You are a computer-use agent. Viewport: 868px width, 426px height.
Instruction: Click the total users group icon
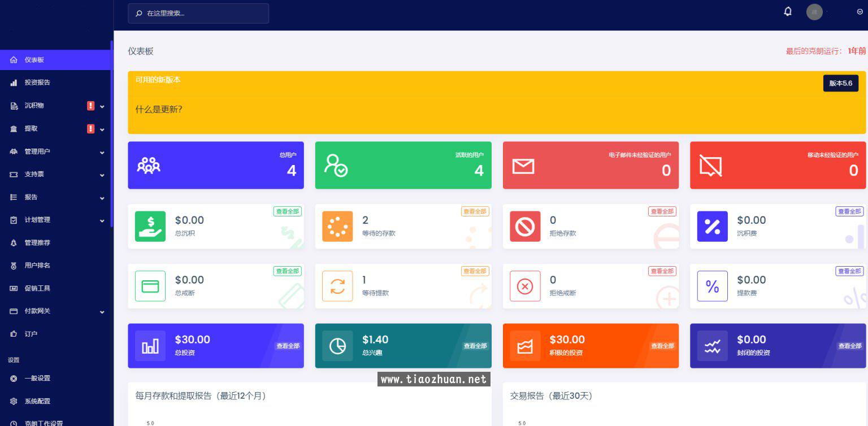tap(149, 165)
